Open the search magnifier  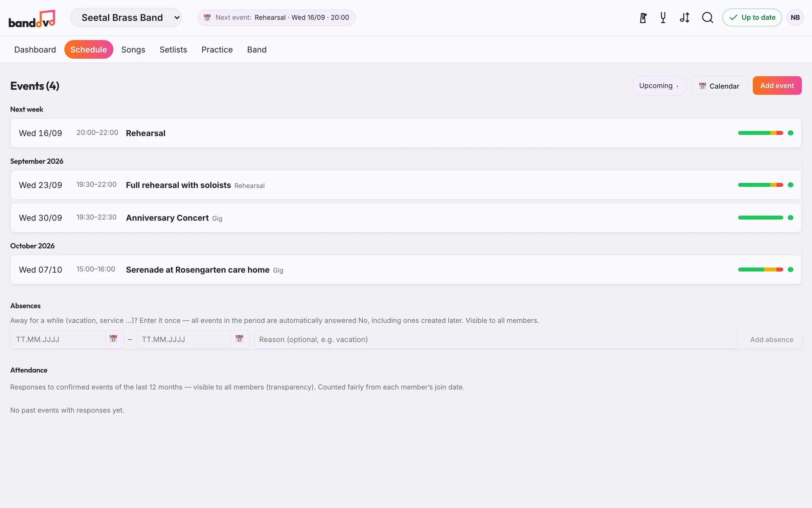[x=707, y=18]
